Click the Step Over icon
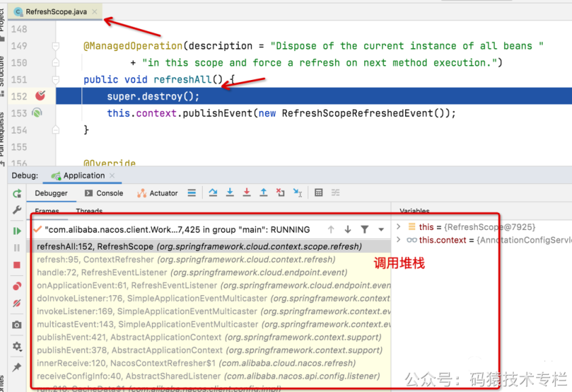572x392 pixels. [213, 192]
